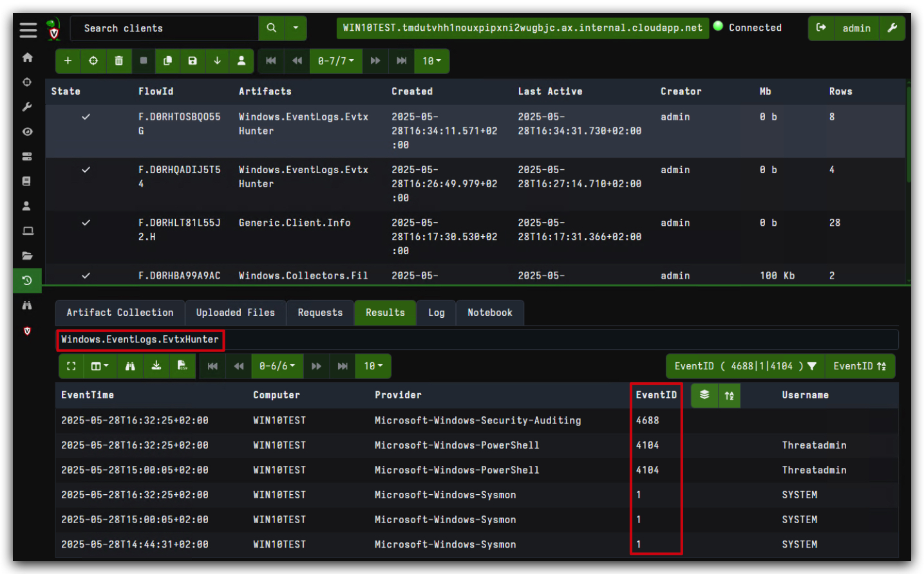Expand results table to full screen
Image resolution: width=924 pixels, height=574 pixels.
(71, 366)
